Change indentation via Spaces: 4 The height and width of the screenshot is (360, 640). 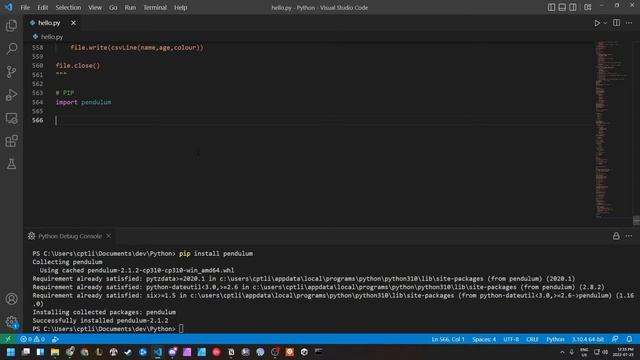484,339
